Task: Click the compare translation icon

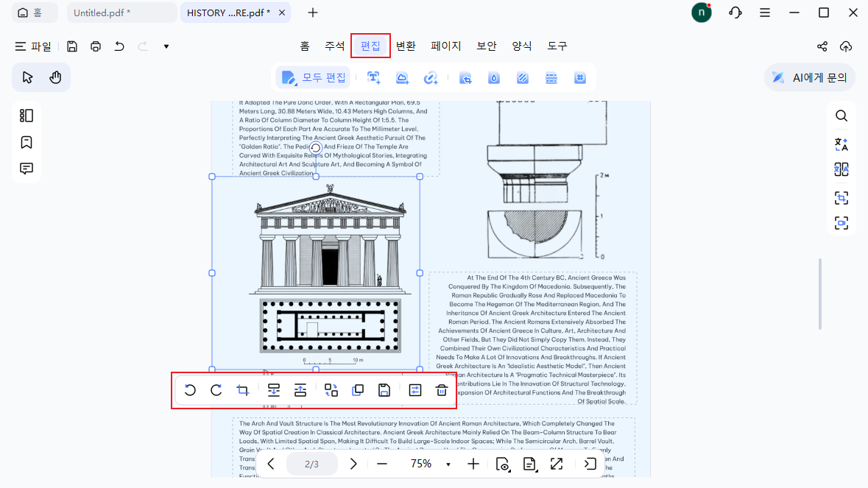Action: click(841, 169)
